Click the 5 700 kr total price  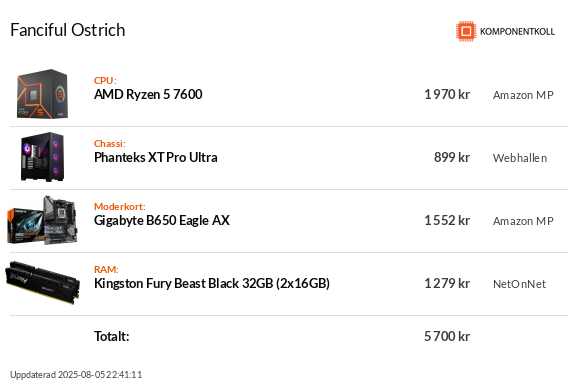pyautogui.click(x=447, y=336)
